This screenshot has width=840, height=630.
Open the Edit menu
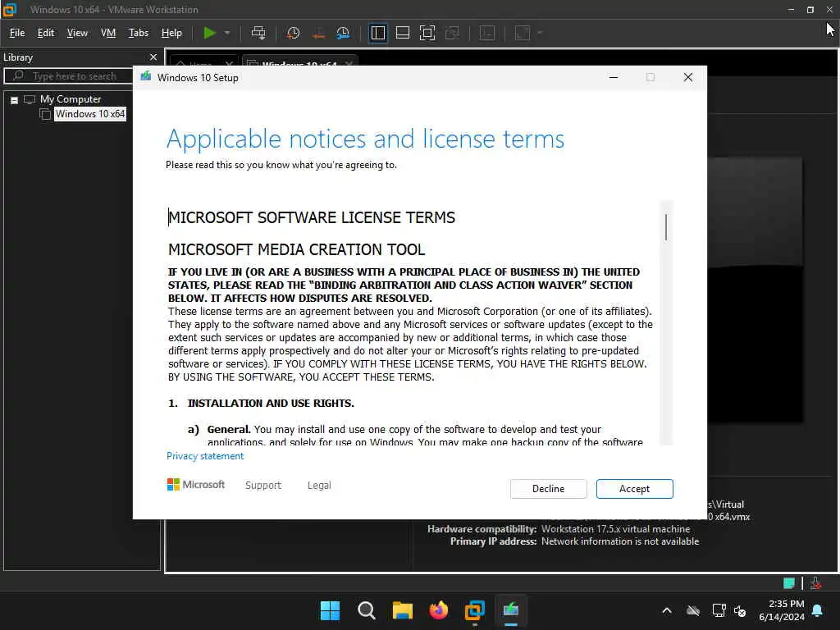point(46,33)
